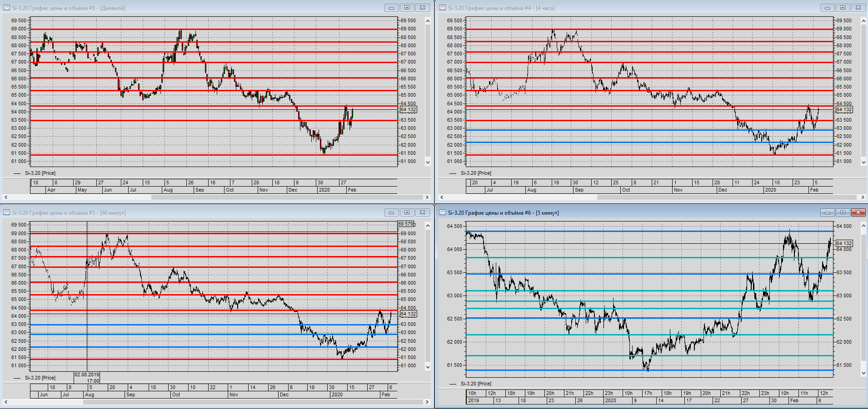Close the chart #3 daily window
The width and height of the screenshot is (868, 409).
coord(422,8)
